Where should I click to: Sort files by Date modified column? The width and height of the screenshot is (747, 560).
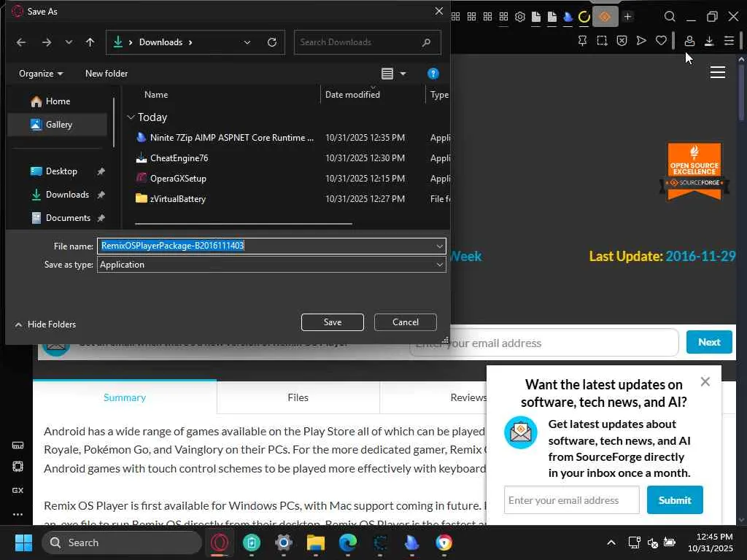click(x=352, y=95)
